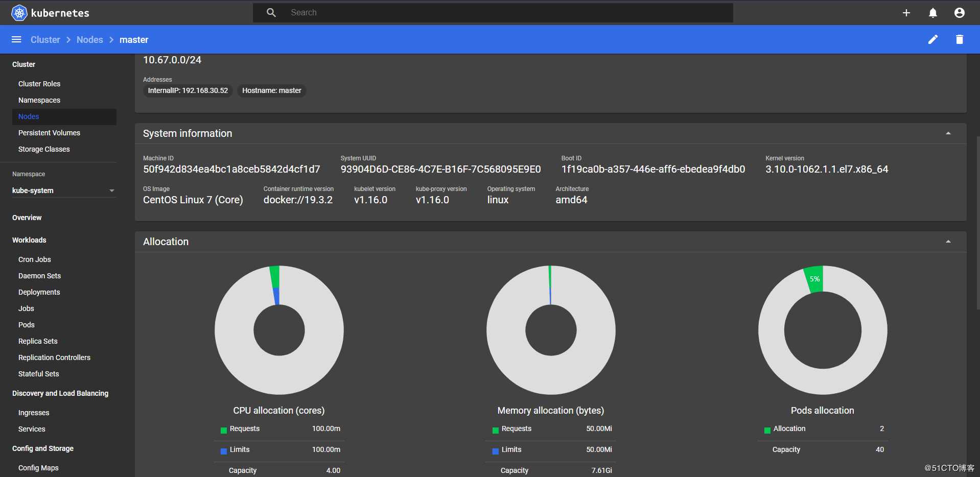This screenshot has width=980, height=477.
Task: Open Storage Classes in sidebar
Action: tap(44, 149)
